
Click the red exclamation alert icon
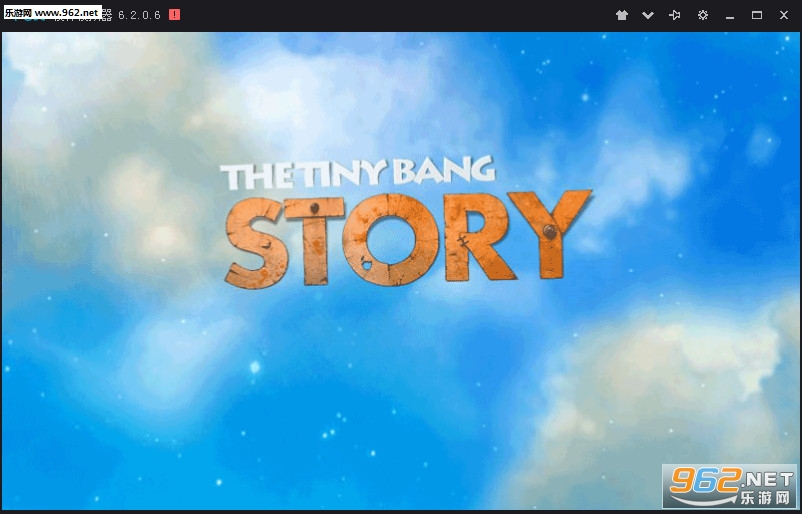tap(174, 15)
